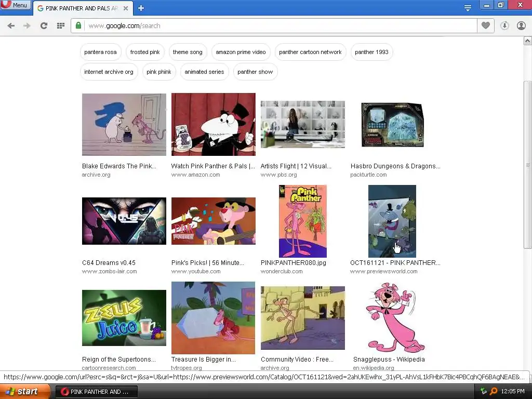Select the PINK PANTHER AND taskbar button
Viewport: 532px width, 399px height.
(x=96, y=392)
